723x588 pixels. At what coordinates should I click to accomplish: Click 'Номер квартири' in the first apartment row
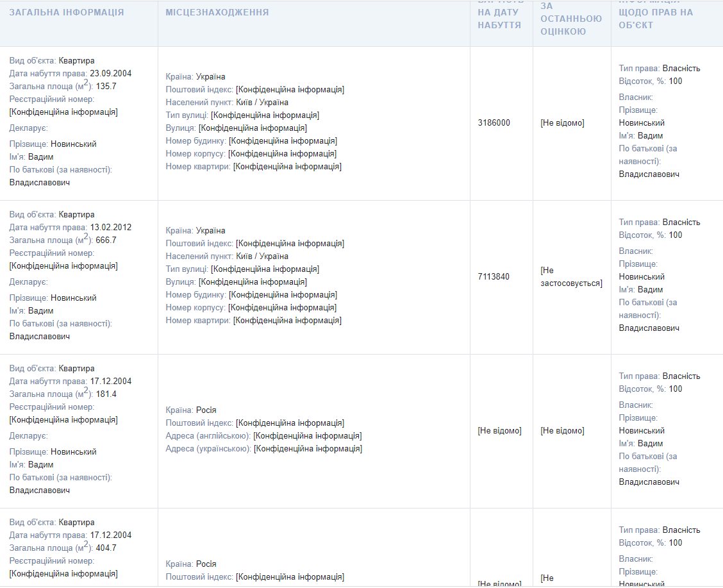point(198,167)
